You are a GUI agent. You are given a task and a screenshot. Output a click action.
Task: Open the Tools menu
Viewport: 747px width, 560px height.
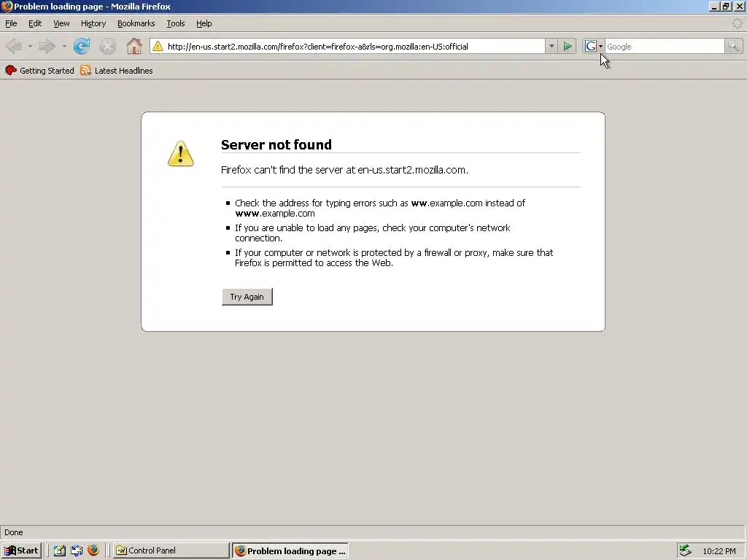[175, 23]
